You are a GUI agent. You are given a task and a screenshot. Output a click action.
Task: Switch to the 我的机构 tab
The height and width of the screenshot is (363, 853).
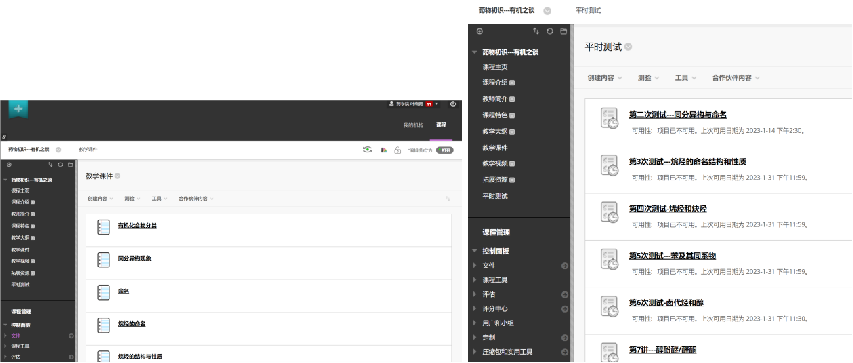pyautogui.click(x=413, y=125)
